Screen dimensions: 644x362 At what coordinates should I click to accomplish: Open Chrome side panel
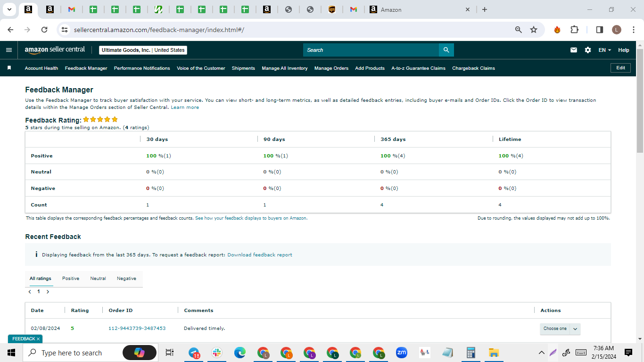pos(600,30)
